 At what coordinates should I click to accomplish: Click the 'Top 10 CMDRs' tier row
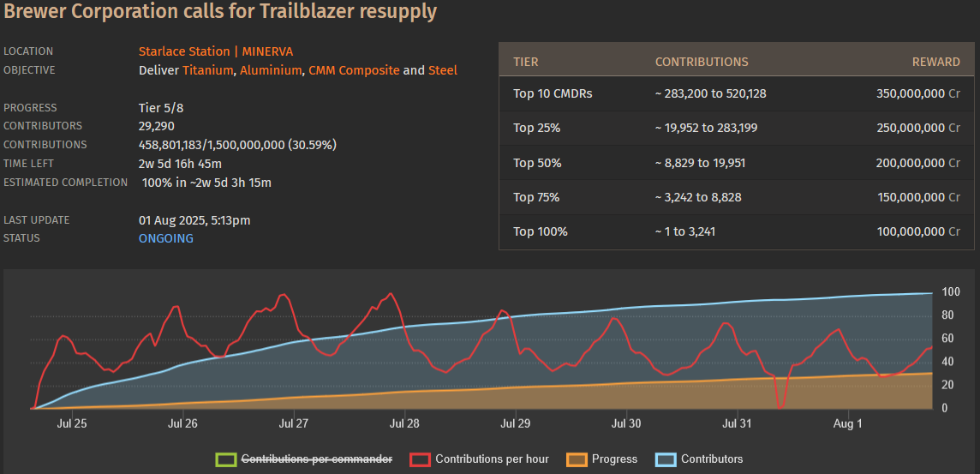point(736,93)
